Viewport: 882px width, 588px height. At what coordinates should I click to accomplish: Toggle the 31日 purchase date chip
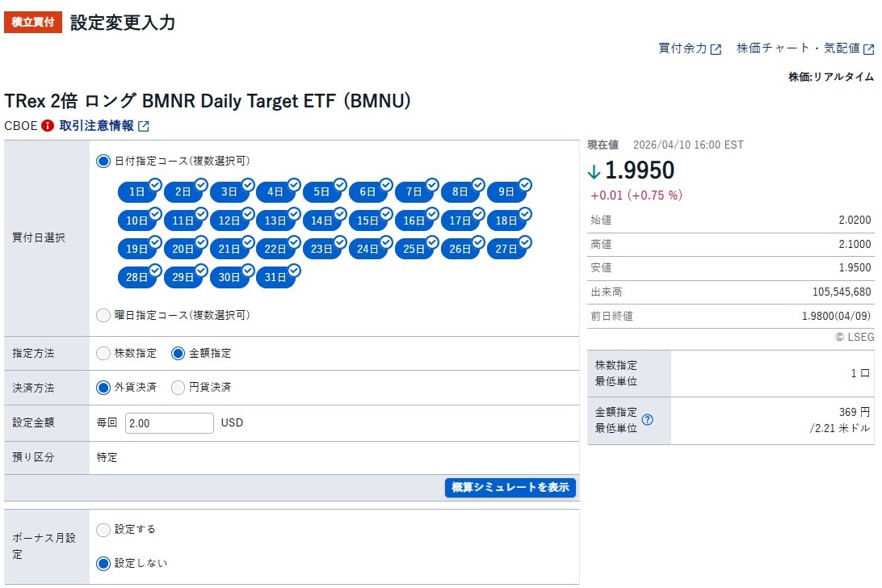click(x=275, y=278)
